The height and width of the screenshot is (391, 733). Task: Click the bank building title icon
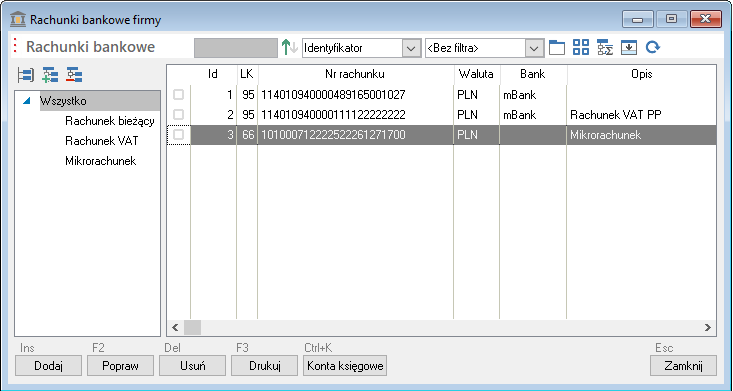point(18,20)
